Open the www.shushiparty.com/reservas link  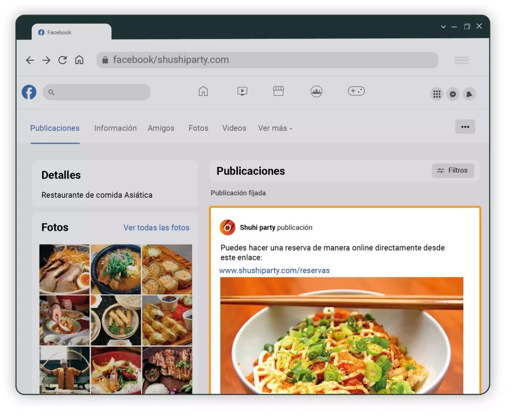point(275,270)
